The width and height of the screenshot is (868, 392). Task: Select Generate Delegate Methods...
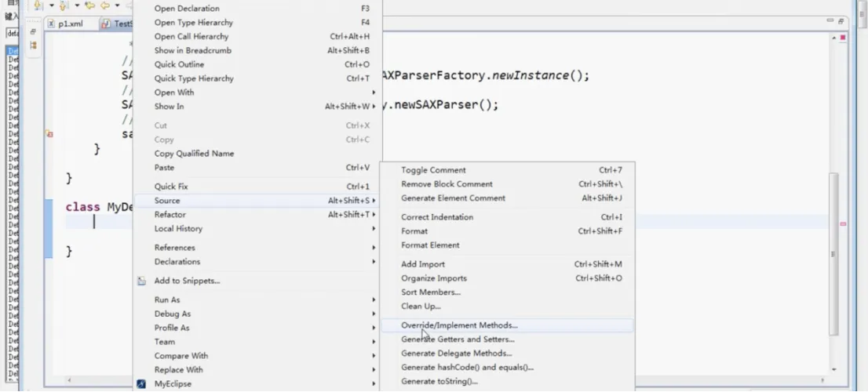pyautogui.click(x=507, y=354)
